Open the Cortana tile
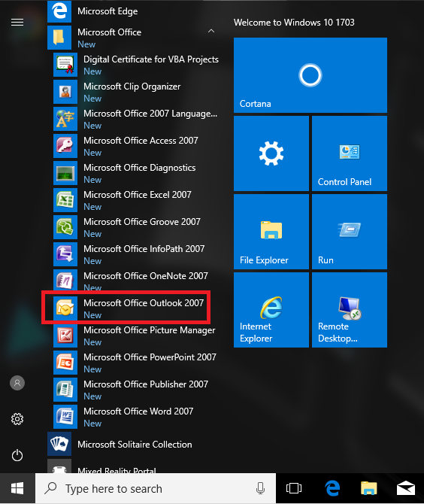Screen dimensions: 424x504 [310, 75]
